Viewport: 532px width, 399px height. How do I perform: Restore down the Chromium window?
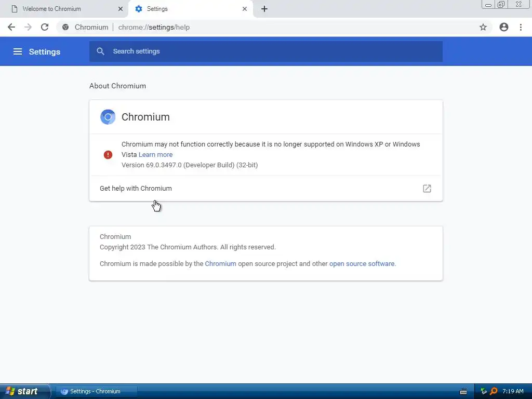501,4
